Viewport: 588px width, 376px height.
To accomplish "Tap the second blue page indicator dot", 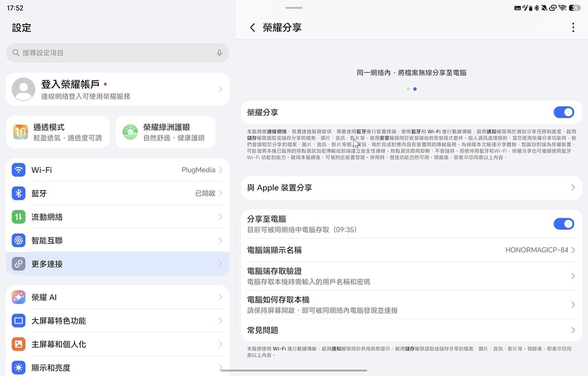I will (x=415, y=89).
